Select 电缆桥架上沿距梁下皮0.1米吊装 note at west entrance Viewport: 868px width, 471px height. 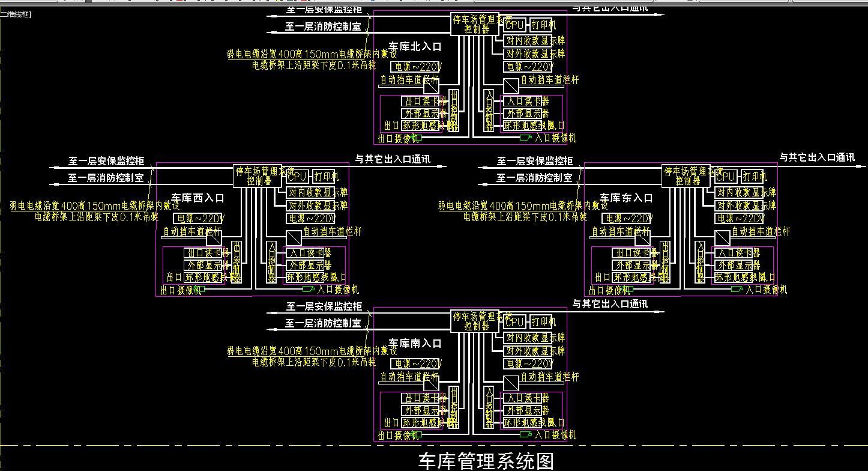[x=97, y=217]
